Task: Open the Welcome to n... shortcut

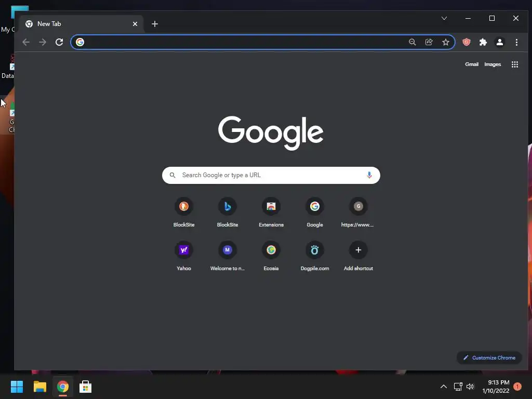Action: pos(228,256)
